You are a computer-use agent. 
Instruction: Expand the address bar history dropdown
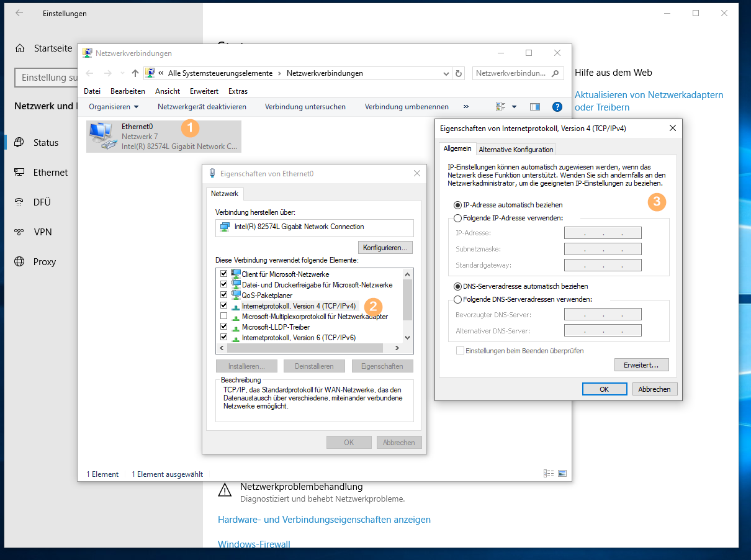[x=446, y=73]
